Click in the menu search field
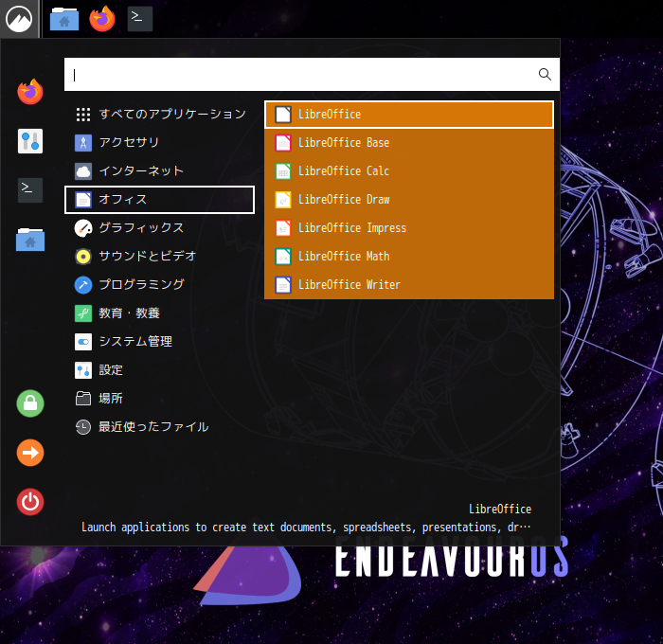This screenshot has height=644, width=663. [312, 75]
